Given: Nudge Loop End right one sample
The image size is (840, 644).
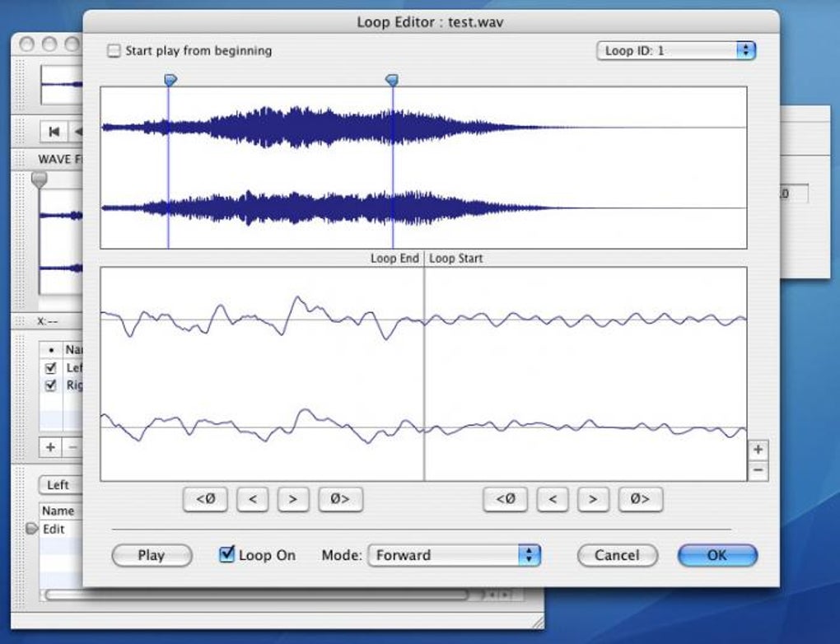Looking at the screenshot, I should coord(293,499).
